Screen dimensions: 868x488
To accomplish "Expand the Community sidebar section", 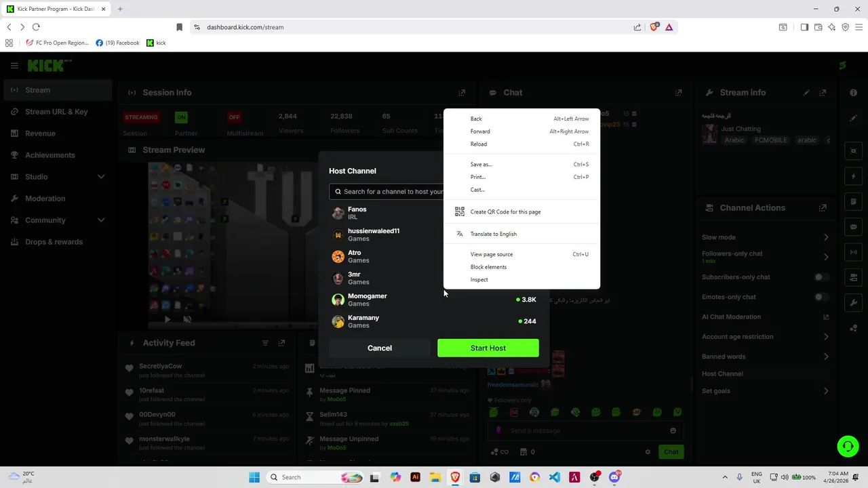I will coord(101,220).
